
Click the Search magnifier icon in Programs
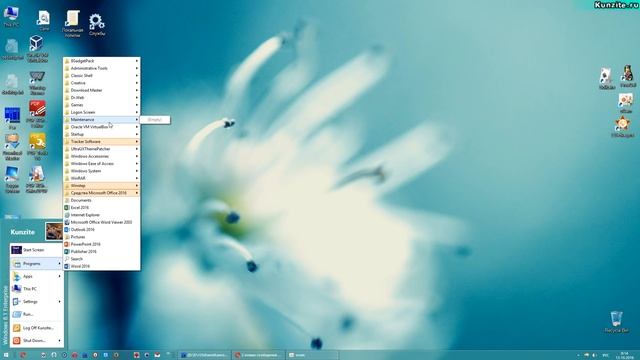click(x=67, y=259)
